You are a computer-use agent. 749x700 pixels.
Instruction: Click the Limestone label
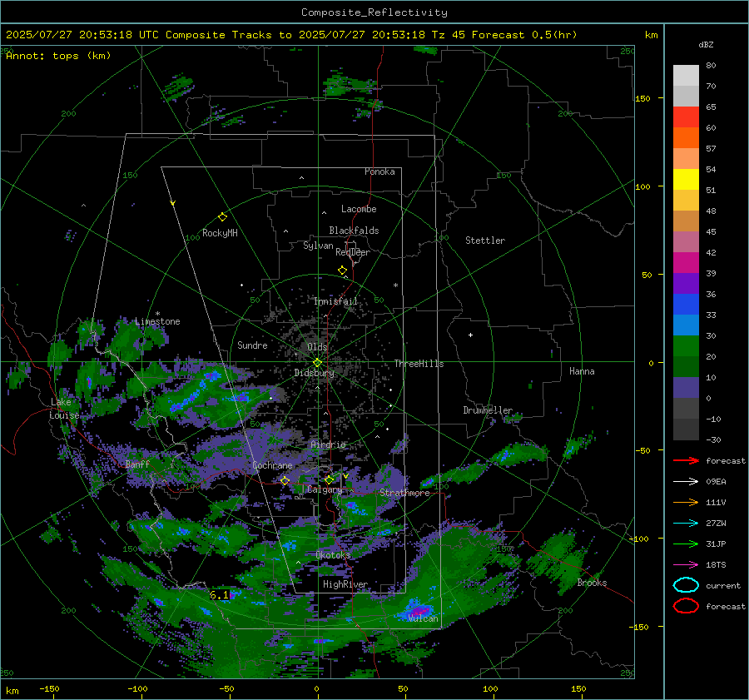157,321
